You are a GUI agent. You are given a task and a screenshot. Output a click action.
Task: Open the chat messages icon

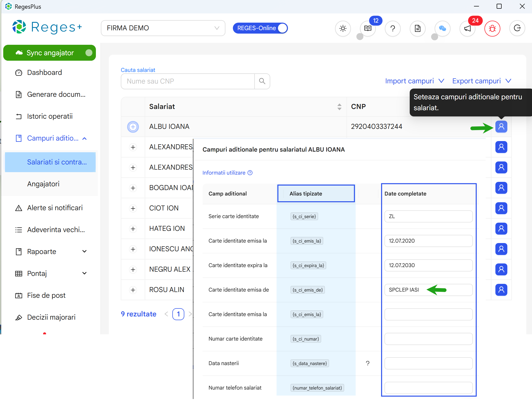coord(443,28)
